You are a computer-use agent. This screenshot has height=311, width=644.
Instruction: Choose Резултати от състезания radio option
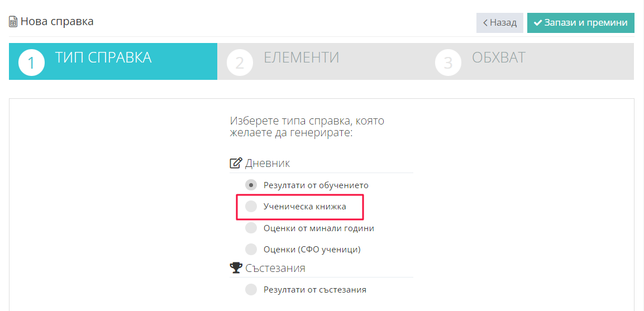point(251,289)
